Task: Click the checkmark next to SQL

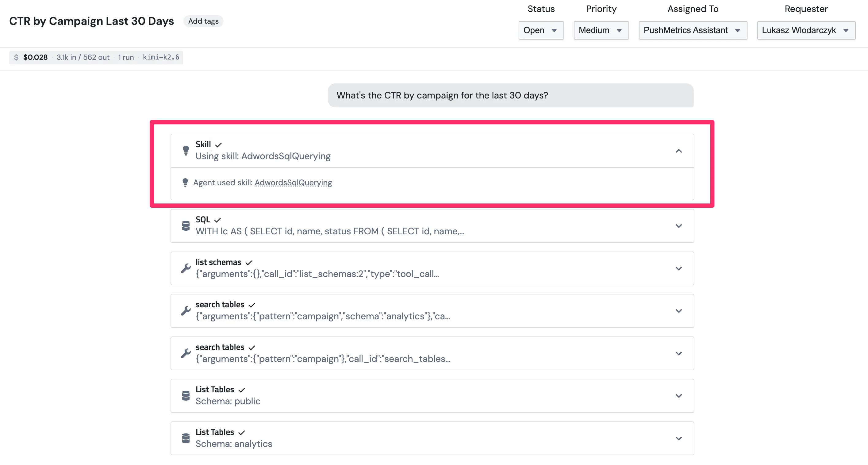Action: click(217, 220)
